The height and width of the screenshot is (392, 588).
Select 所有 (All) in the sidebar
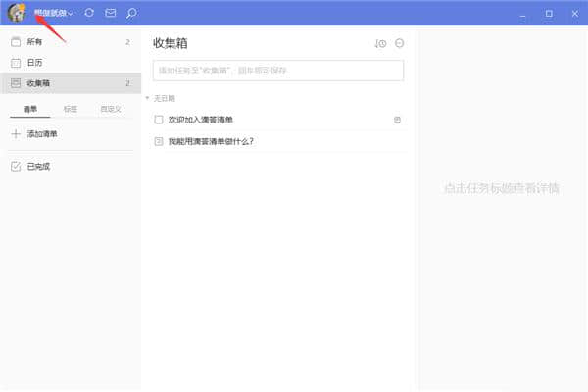[35, 43]
